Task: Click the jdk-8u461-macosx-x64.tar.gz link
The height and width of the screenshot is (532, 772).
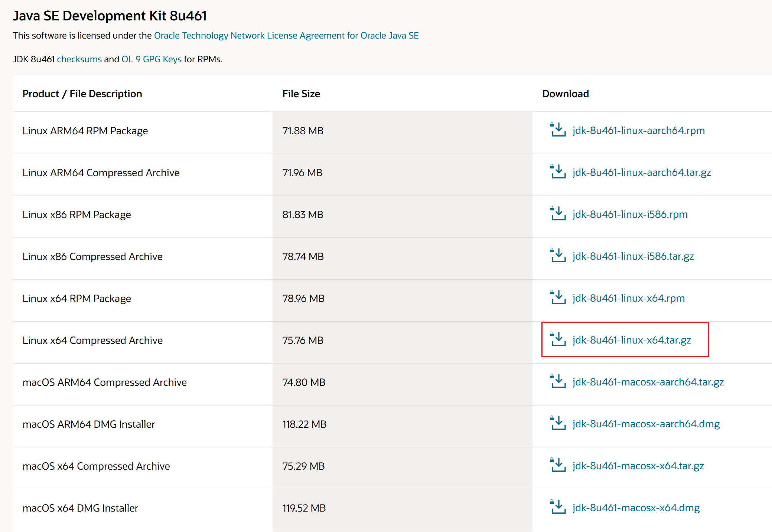Action: click(638, 466)
